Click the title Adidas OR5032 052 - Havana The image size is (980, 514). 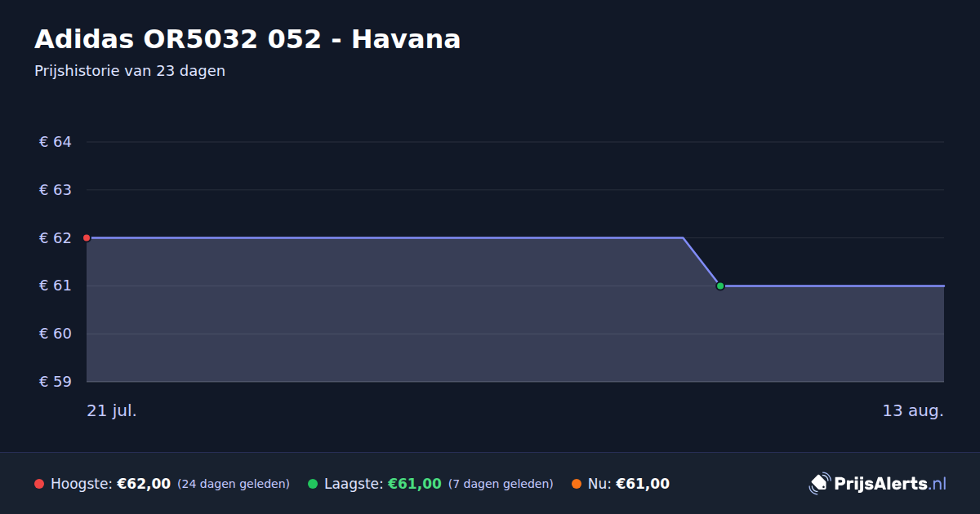247,39
